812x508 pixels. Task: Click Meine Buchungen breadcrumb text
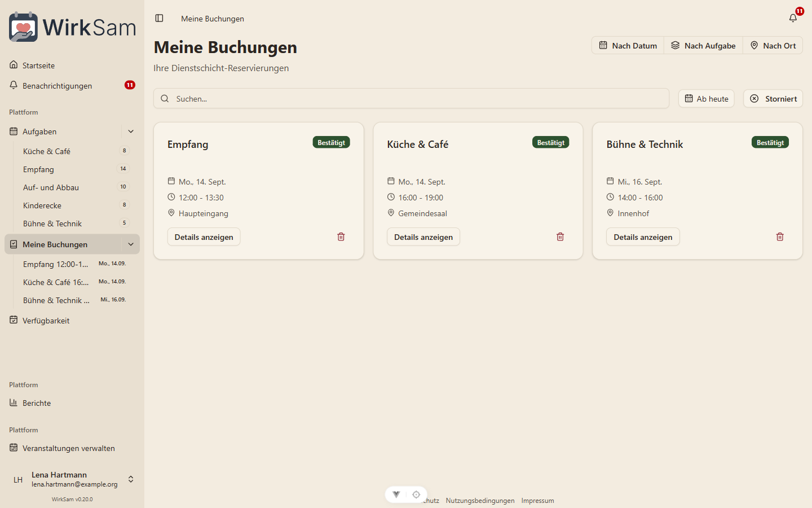tap(213, 19)
